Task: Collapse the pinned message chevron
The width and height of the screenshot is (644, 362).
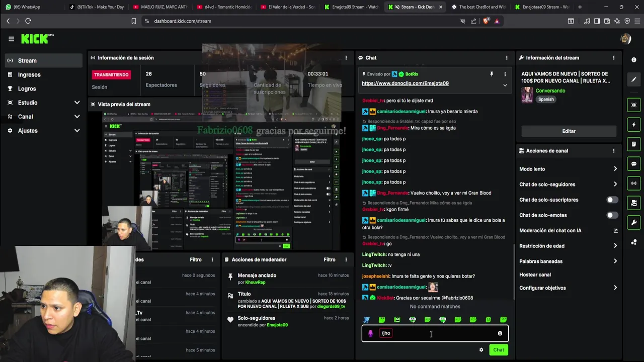Action: tap(505, 85)
